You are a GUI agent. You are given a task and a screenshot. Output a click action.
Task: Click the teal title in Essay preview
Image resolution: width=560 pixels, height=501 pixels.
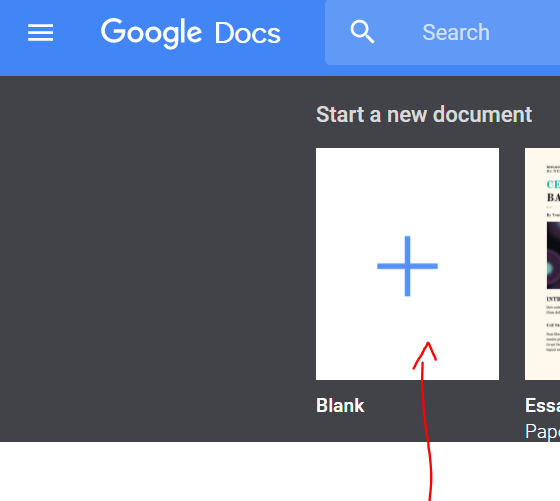(553, 184)
